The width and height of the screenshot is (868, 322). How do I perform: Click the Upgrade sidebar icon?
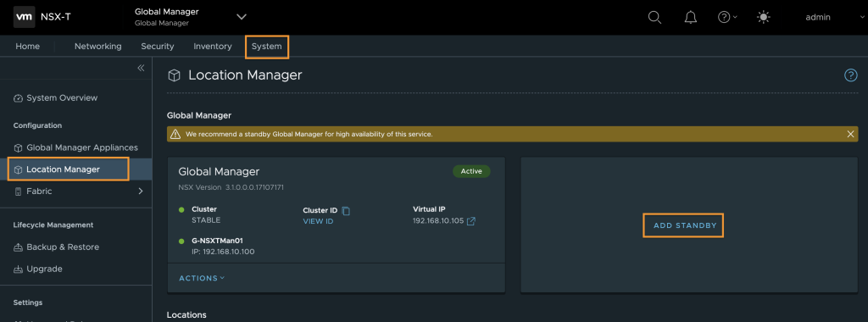click(18, 269)
